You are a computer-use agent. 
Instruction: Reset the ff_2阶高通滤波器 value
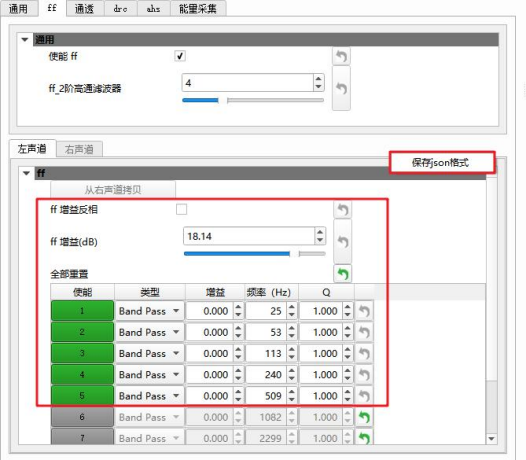(x=341, y=88)
